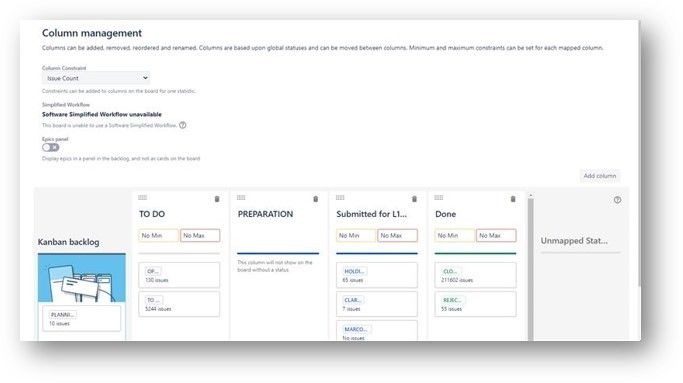Select the Done column title
The width and height of the screenshot is (683, 383).
pyautogui.click(x=445, y=214)
